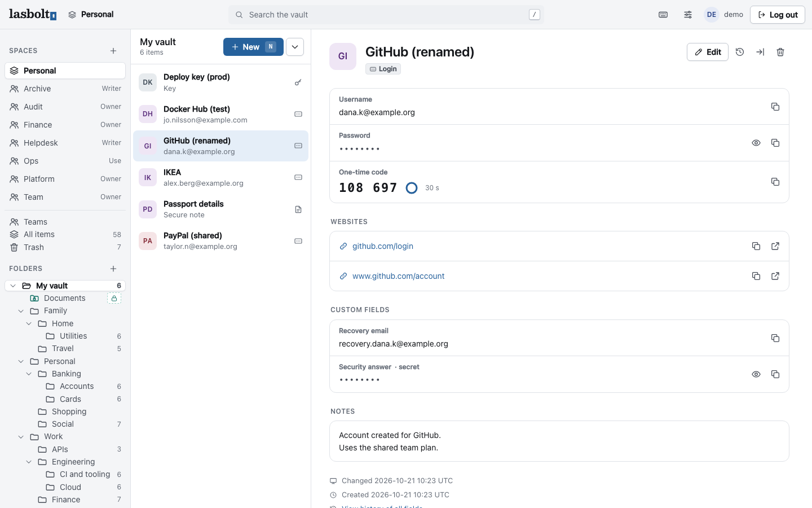812x508 pixels.
Task: Copy the Security answer value
Action: coord(775,374)
